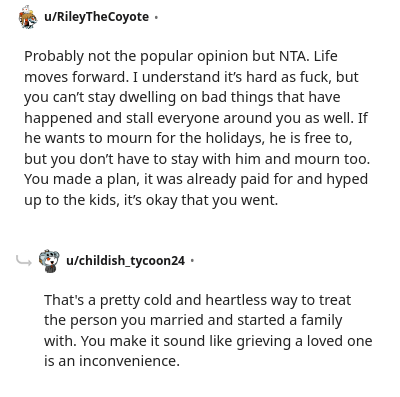Click reply line starting 'with. You make it sound'
The image size is (400, 397).
point(208,341)
